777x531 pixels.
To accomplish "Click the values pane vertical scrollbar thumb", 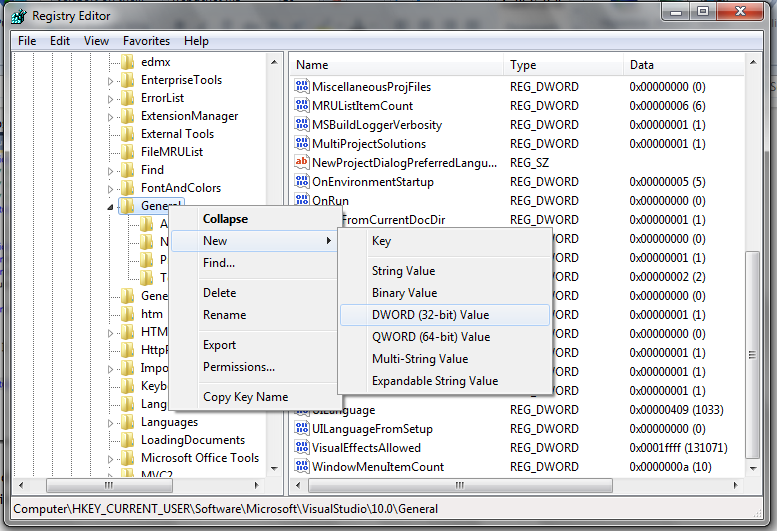I will click(x=753, y=355).
